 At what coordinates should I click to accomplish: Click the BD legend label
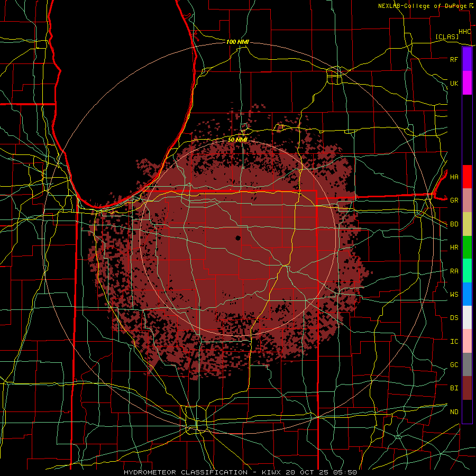point(454,224)
